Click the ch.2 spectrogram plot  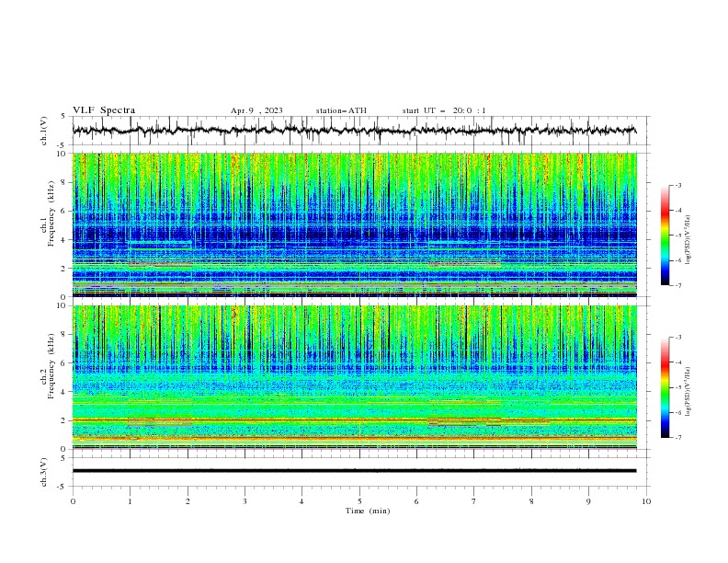tap(354, 377)
